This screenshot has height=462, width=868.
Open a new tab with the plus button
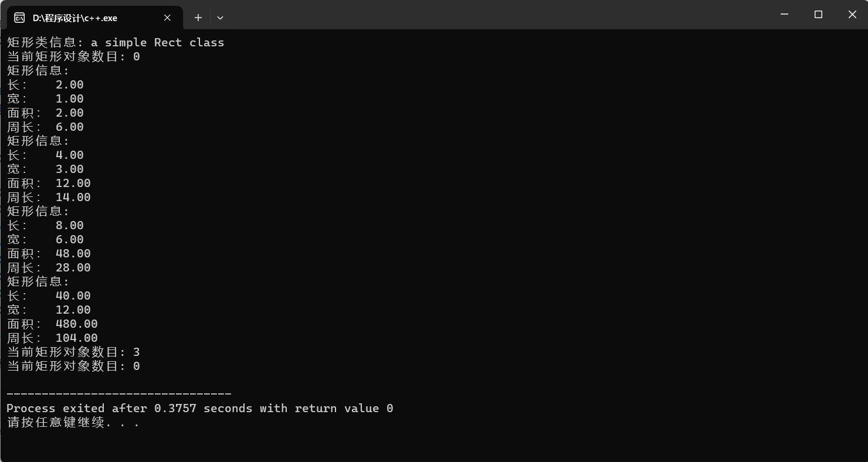tap(198, 18)
